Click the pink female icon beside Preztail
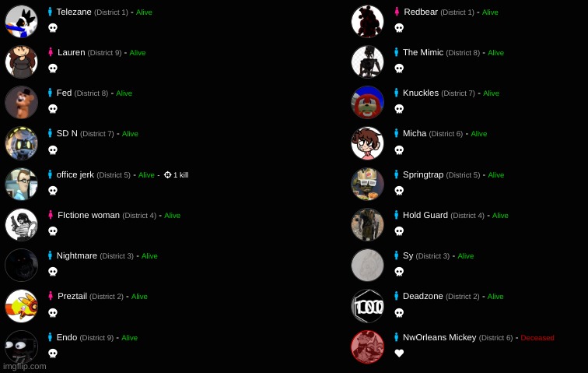 [51, 296]
